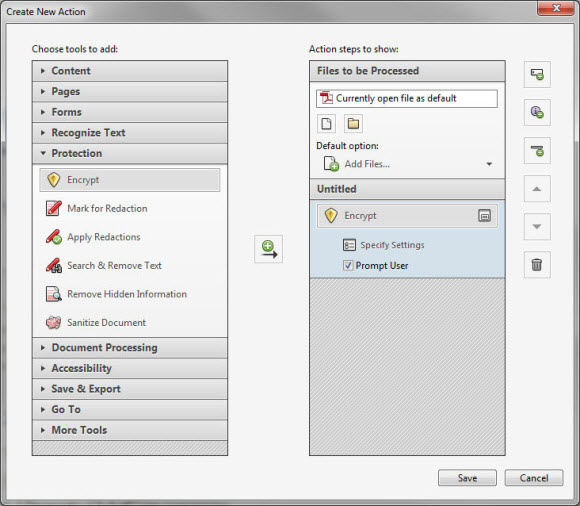Expand the Recognize Text section
580x506 pixels.
coord(130,132)
